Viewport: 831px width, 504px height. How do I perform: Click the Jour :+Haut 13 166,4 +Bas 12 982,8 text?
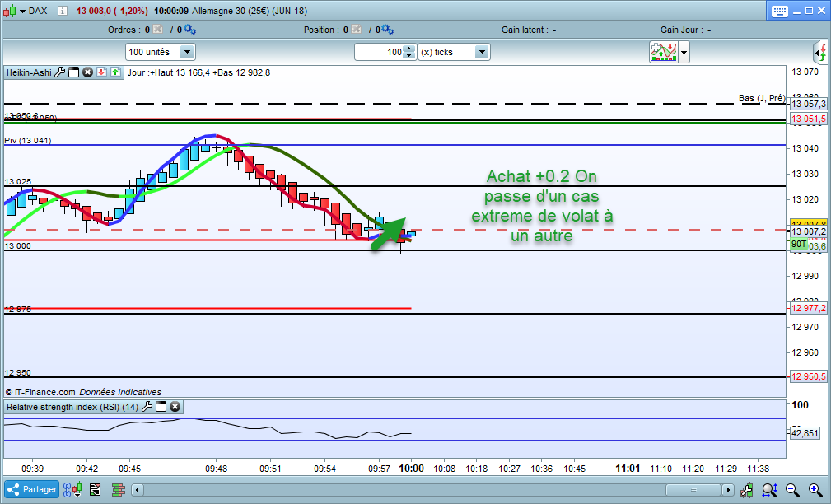click(198, 72)
